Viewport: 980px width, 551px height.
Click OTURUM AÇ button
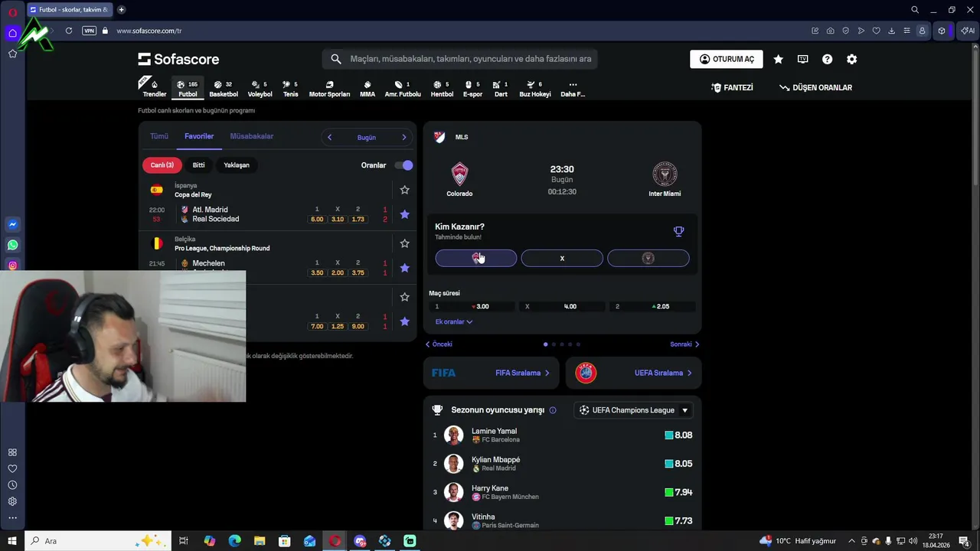click(x=726, y=59)
